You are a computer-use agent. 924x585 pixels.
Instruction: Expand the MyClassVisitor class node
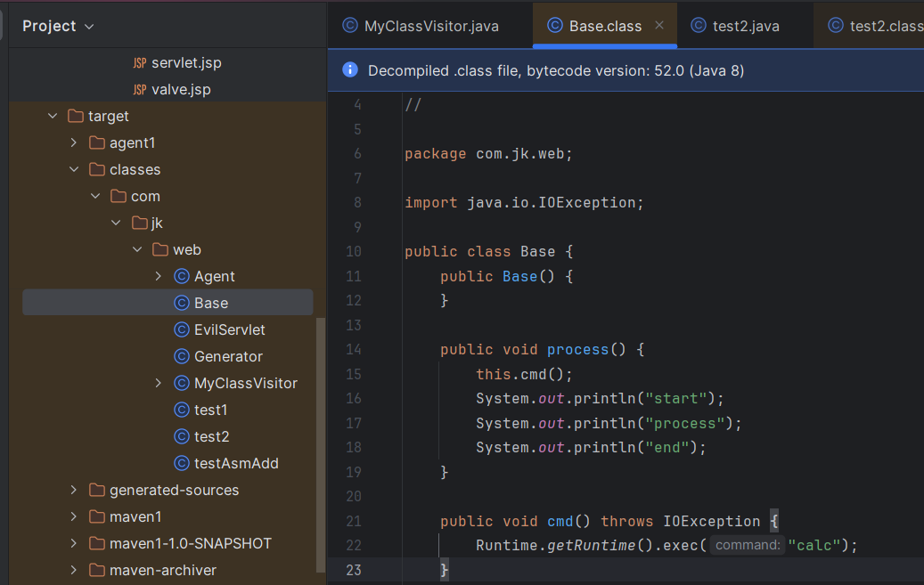click(159, 383)
